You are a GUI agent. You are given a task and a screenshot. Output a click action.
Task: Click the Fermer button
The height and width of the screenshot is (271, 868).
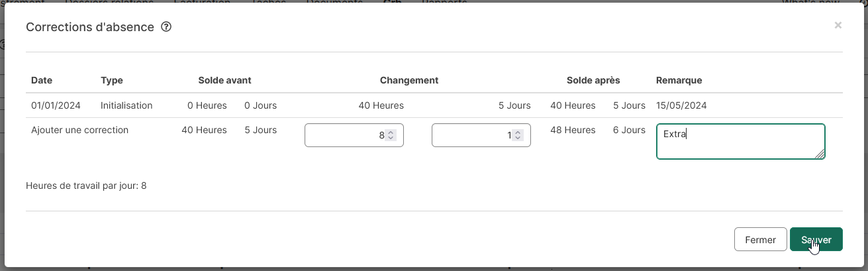(760, 239)
